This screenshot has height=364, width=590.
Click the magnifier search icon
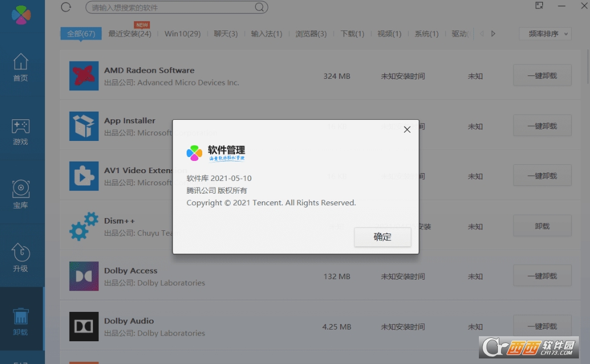click(x=259, y=7)
